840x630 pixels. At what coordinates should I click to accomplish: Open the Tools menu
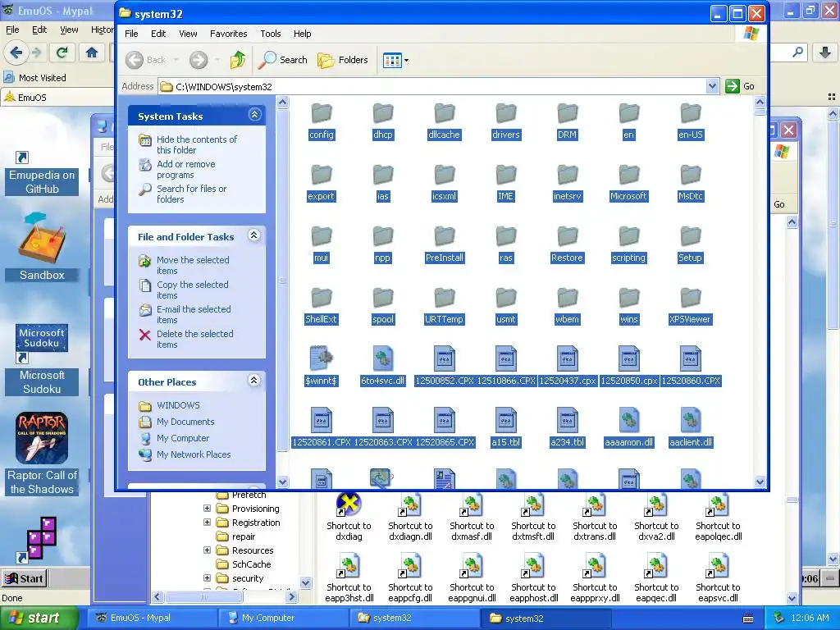[271, 33]
